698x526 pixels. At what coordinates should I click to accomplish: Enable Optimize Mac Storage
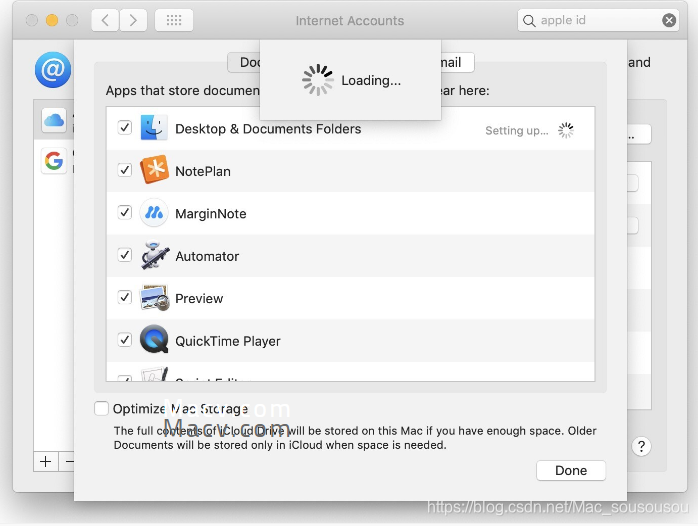click(101, 408)
